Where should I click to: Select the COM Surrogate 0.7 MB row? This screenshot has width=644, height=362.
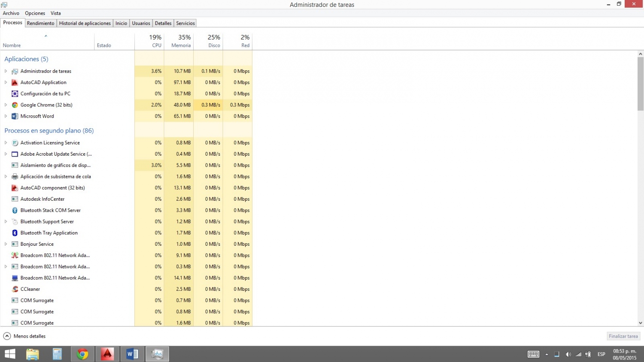point(126,300)
